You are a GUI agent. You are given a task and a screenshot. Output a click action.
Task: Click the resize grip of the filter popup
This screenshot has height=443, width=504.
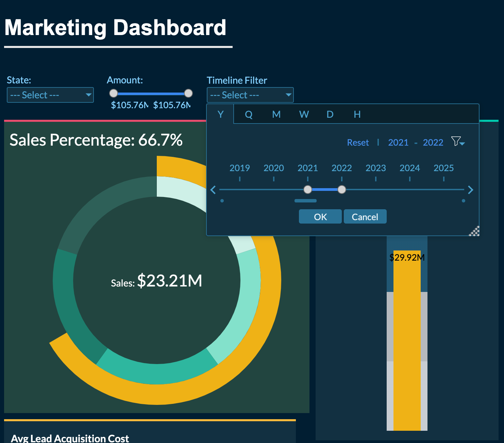click(x=474, y=231)
